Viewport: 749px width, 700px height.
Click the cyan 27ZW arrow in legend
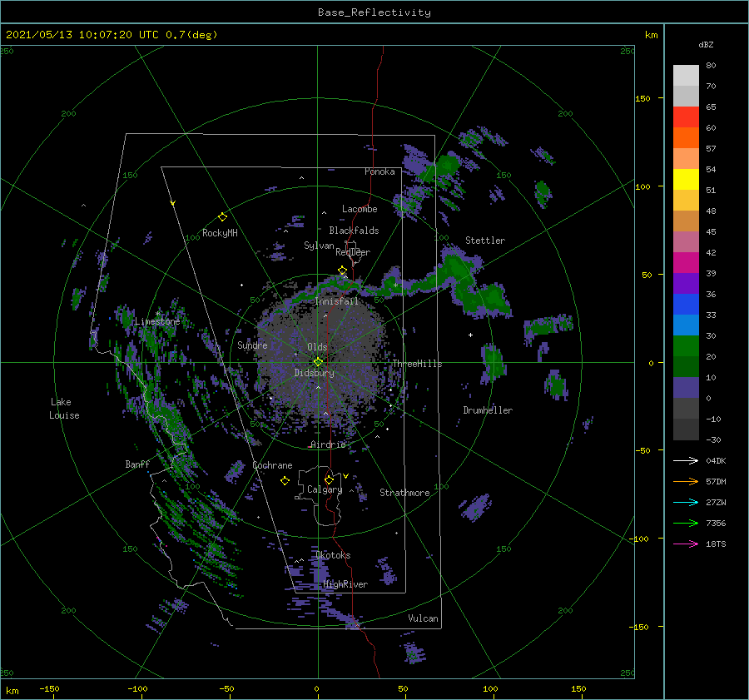coord(686,502)
